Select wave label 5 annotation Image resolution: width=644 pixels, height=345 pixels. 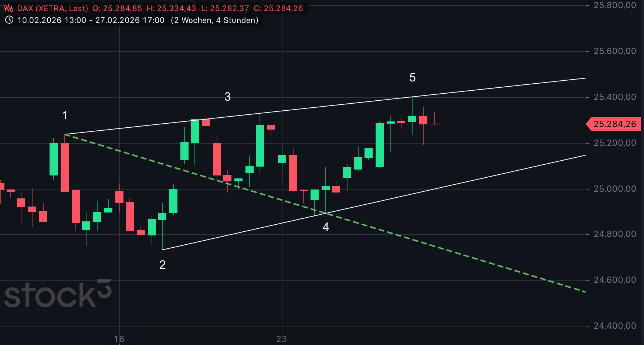click(x=413, y=77)
